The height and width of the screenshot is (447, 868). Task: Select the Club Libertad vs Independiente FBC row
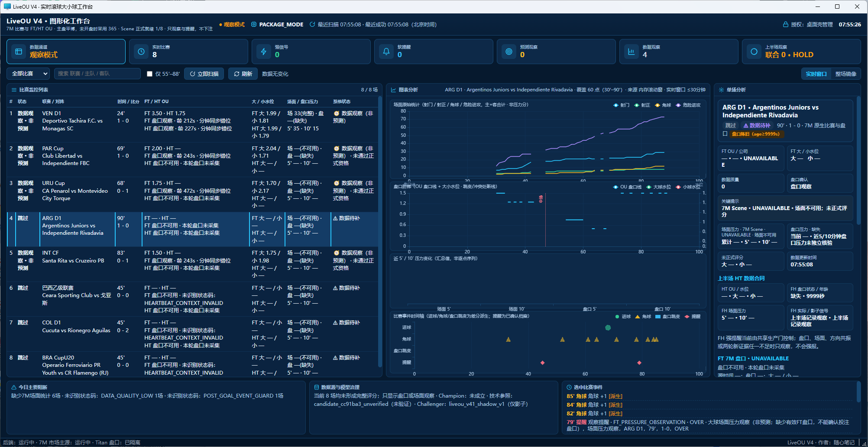[192, 160]
